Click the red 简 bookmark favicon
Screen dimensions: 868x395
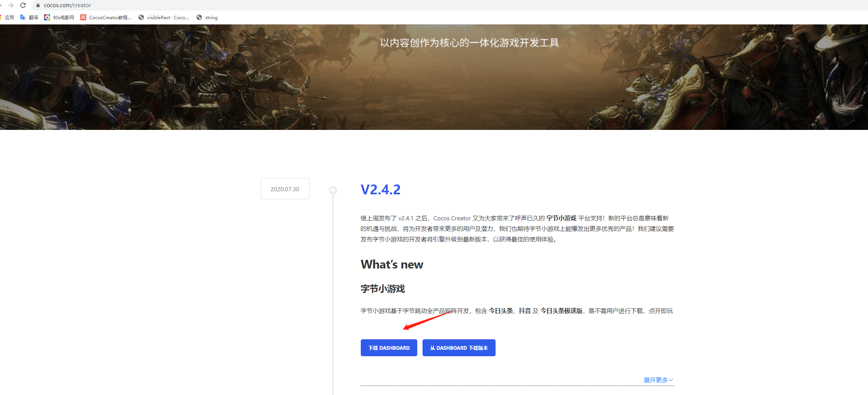tap(83, 17)
